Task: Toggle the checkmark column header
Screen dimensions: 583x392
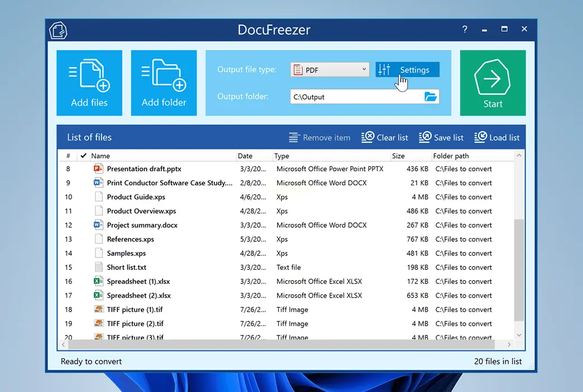Action: point(84,156)
